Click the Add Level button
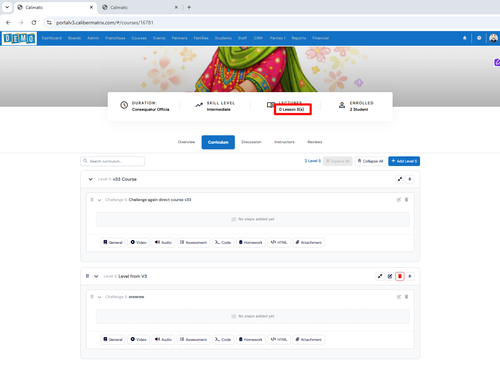The image size is (500, 367). coord(404,161)
